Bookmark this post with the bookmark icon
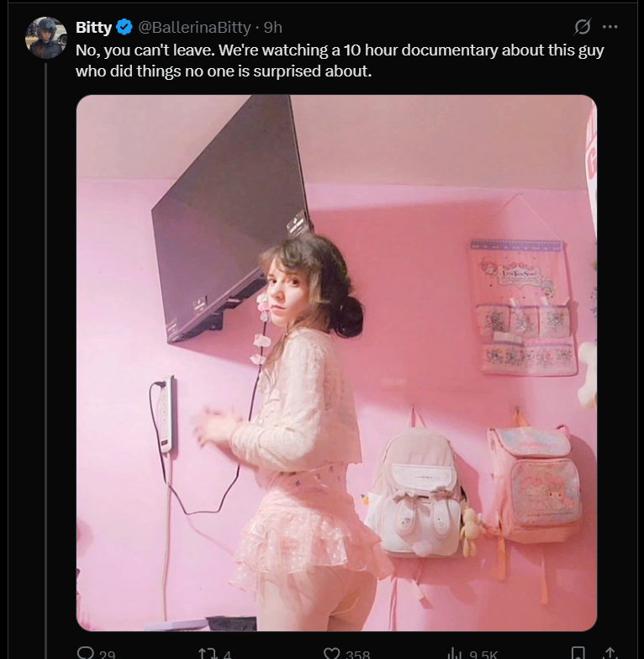This screenshot has width=644, height=659. (x=578, y=654)
